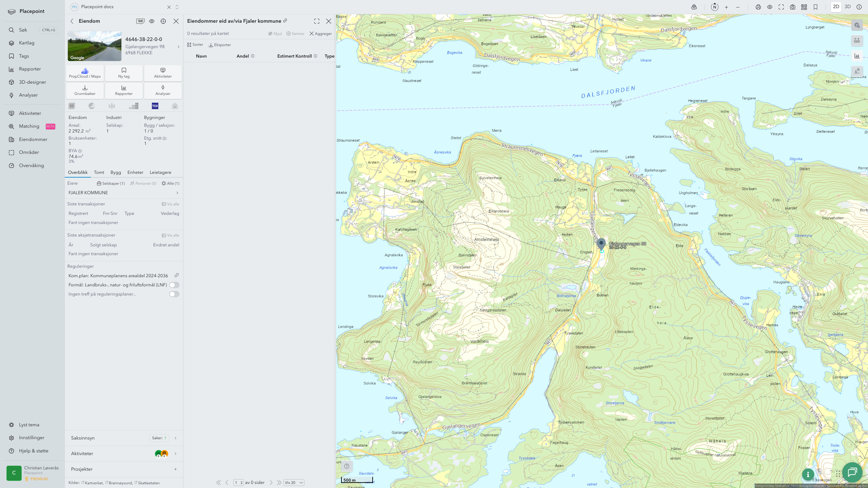Filter owners by Selskaper (1)
Image resolution: width=868 pixels, height=488 pixels.
coord(111,183)
